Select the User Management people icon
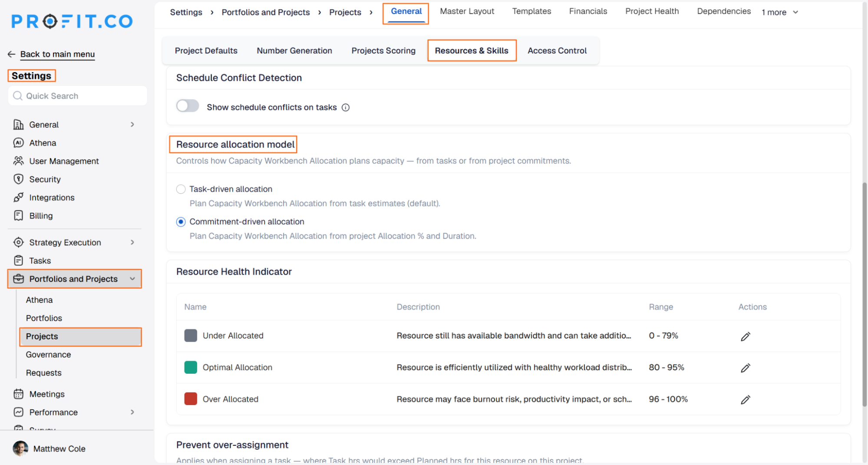The width and height of the screenshot is (868, 465). click(18, 161)
